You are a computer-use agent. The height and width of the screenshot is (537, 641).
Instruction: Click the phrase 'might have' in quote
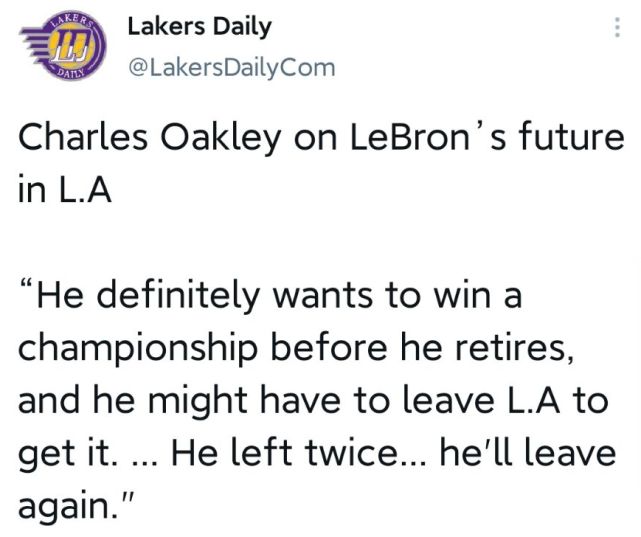click(244, 402)
